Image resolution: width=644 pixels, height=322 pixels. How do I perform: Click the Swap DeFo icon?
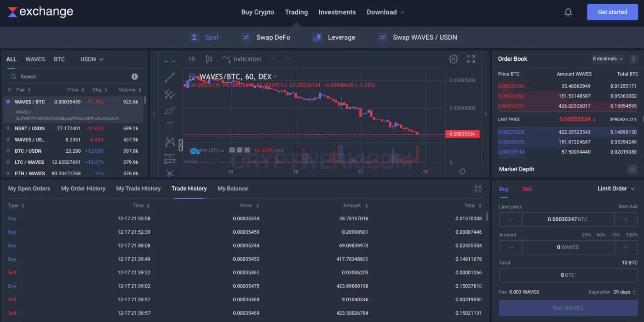(246, 37)
